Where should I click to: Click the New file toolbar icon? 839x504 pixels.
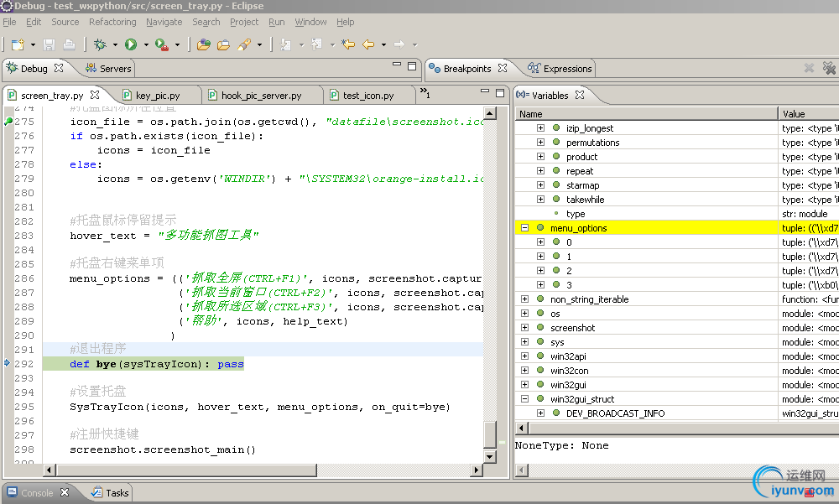coord(18,44)
